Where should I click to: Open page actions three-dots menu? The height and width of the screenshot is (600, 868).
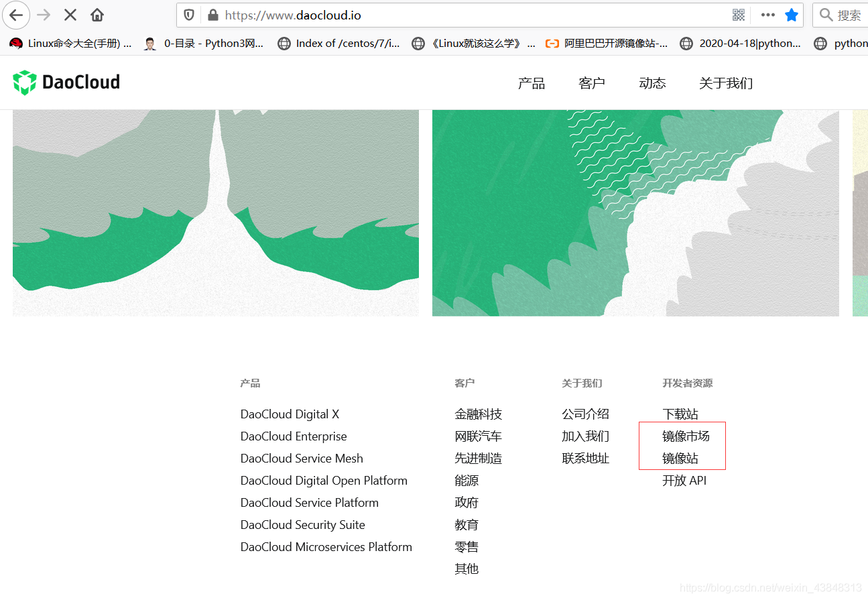768,15
